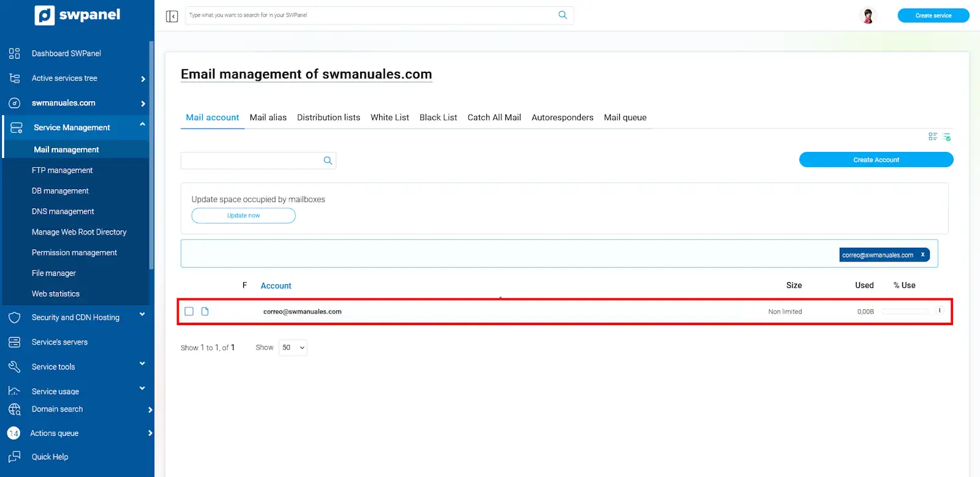Open the Autoresponders tab
This screenshot has height=477, width=980.
pyautogui.click(x=562, y=117)
